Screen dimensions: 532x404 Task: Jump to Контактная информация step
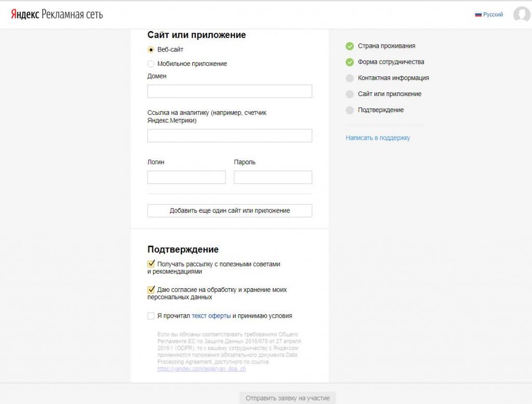click(x=393, y=78)
